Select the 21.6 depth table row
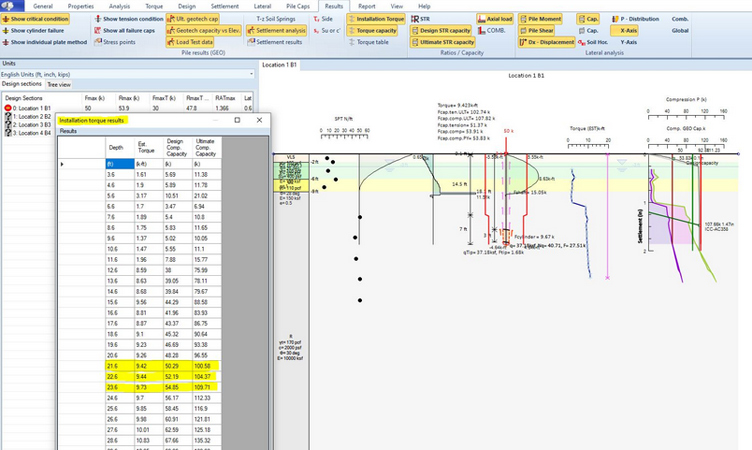 [x=117, y=368]
